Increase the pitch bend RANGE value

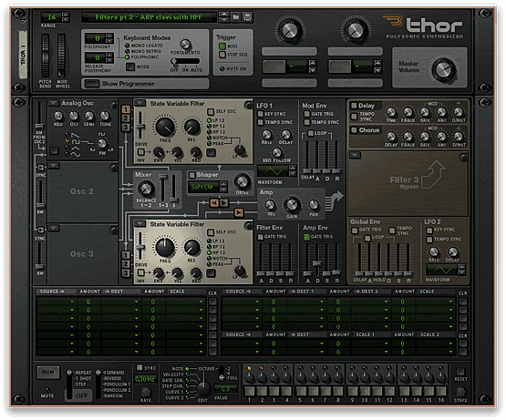[66, 15]
